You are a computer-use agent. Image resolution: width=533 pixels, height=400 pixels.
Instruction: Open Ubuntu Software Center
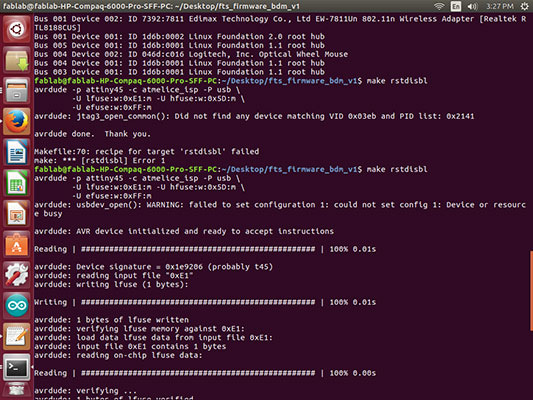tap(17, 244)
